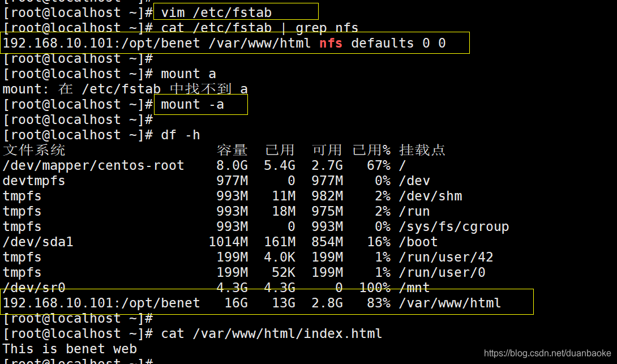Click the '容量' column header
This screenshot has height=364, width=617.
tap(232, 150)
